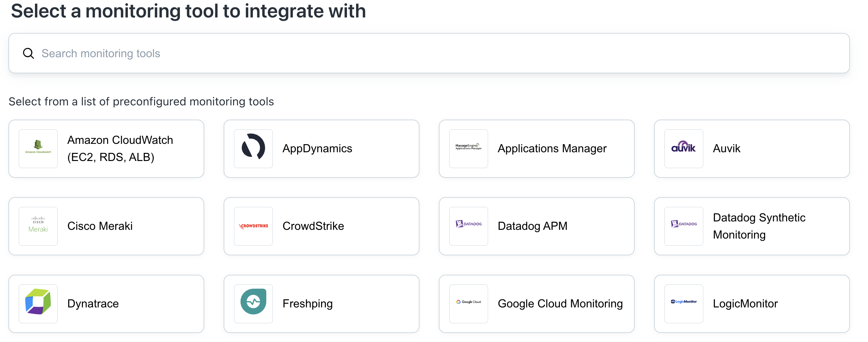The width and height of the screenshot is (868, 342).
Task: Select the Freshping label
Action: click(307, 304)
